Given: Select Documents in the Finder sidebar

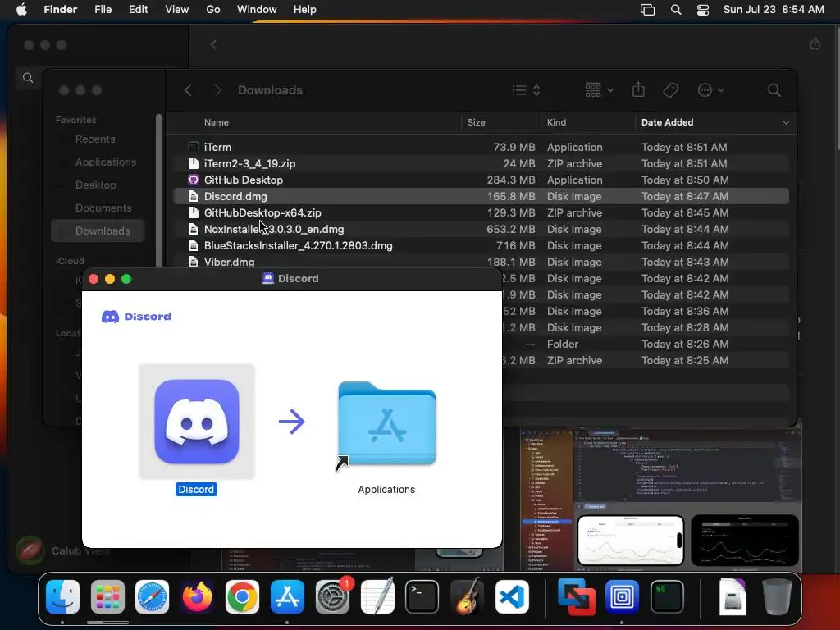Looking at the screenshot, I should click(103, 208).
